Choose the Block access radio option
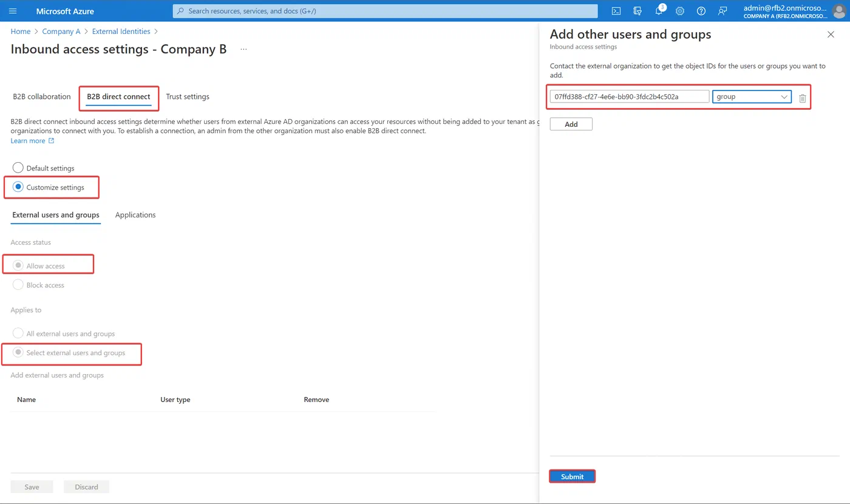This screenshot has height=504, width=850. 18,285
